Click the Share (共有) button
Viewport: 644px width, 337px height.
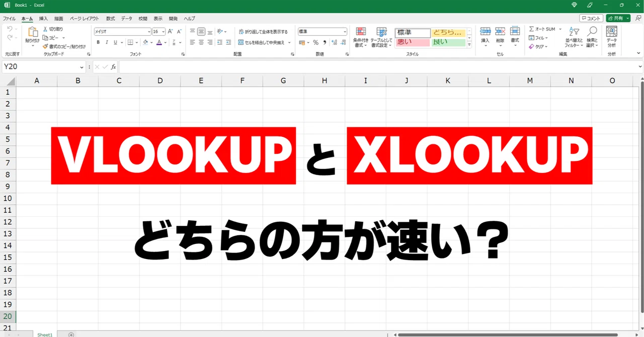(x=618, y=18)
